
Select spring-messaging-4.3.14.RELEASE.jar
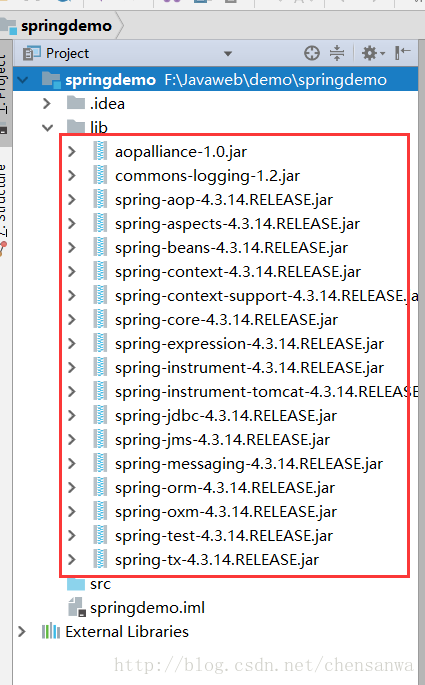[249, 464]
